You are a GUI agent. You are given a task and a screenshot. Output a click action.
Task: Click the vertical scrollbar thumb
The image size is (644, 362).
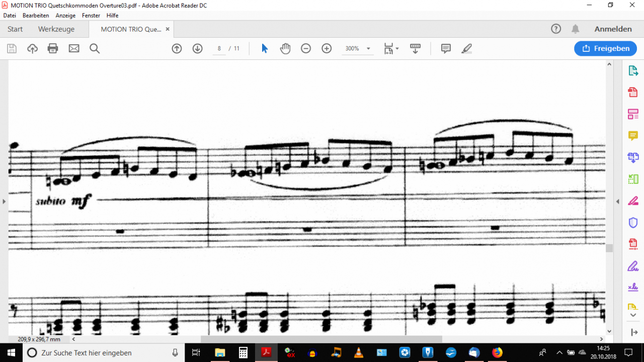point(609,248)
